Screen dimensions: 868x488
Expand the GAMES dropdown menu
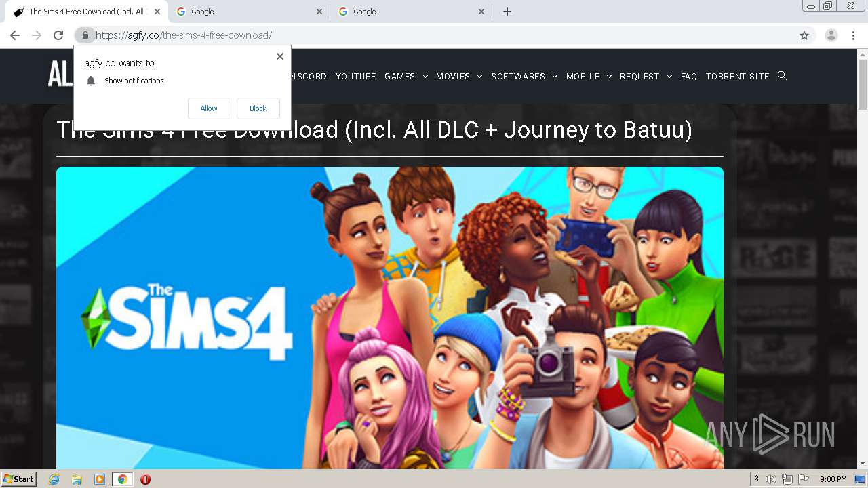tap(406, 76)
